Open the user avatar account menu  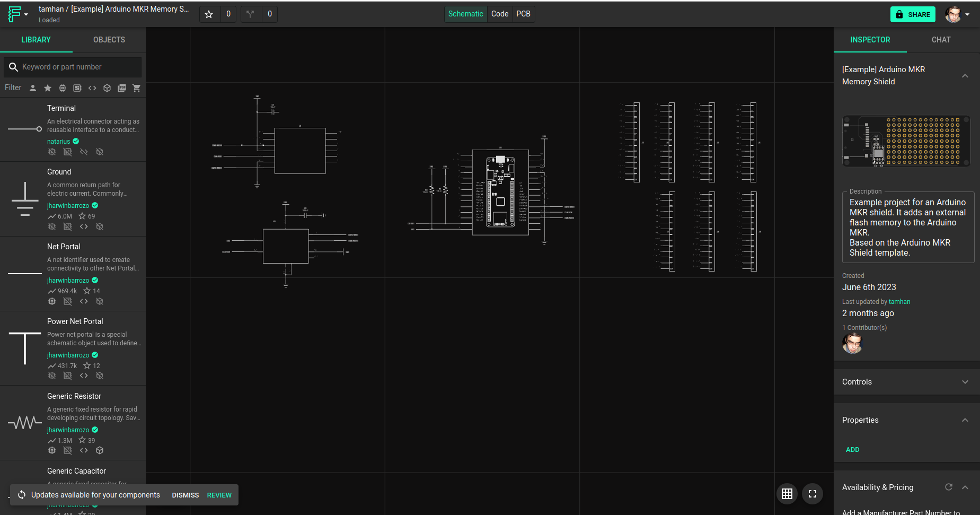click(x=957, y=14)
